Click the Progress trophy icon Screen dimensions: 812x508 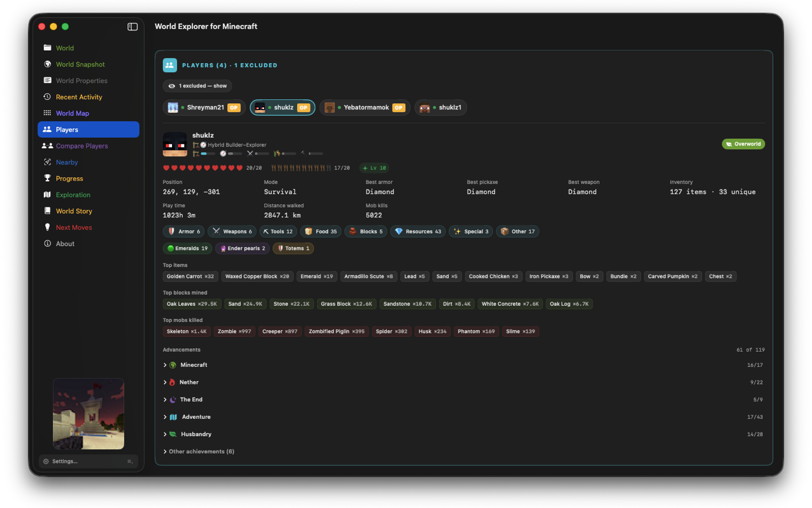[47, 178]
